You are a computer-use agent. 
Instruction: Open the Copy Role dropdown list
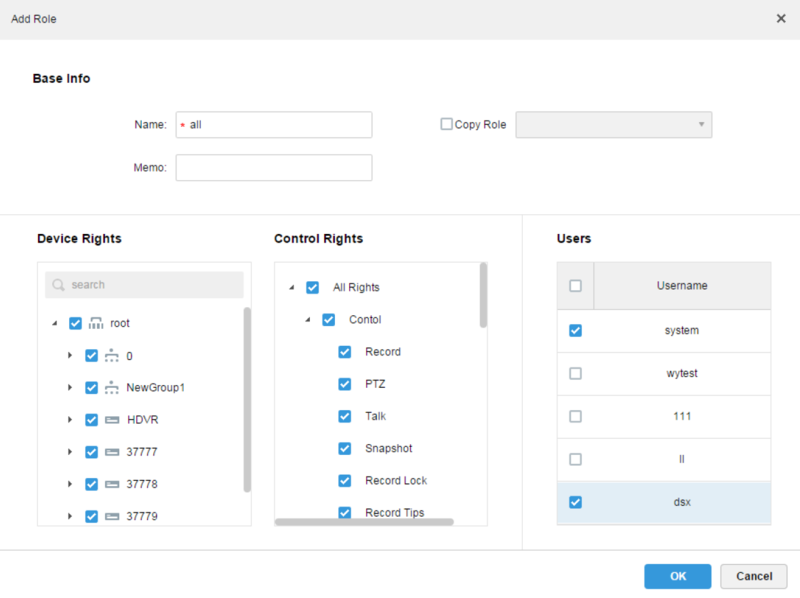click(x=613, y=125)
